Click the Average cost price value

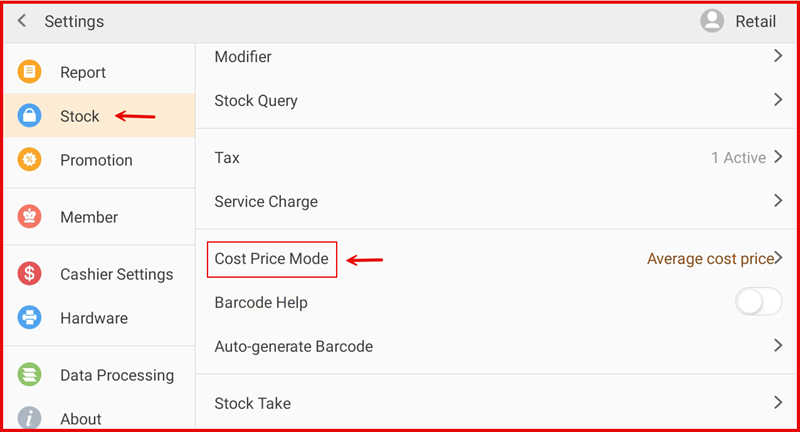pyautogui.click(x=710, y=259)
